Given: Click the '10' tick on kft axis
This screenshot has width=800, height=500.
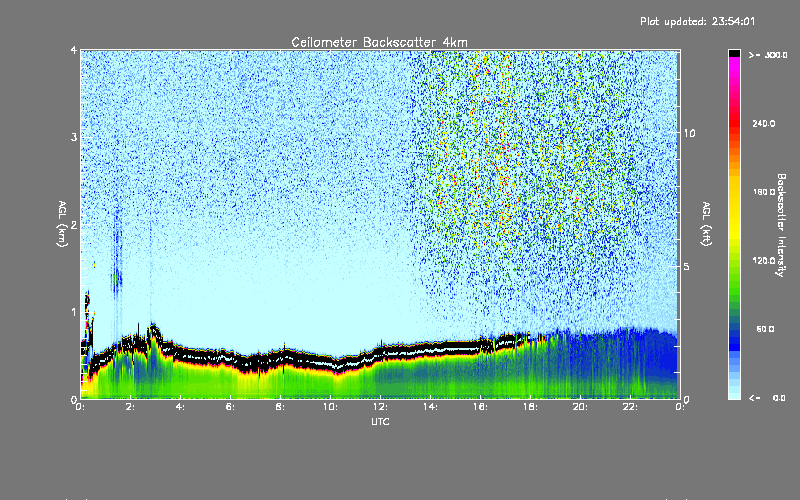Looking at the screenshot, I should pos(689,133).
